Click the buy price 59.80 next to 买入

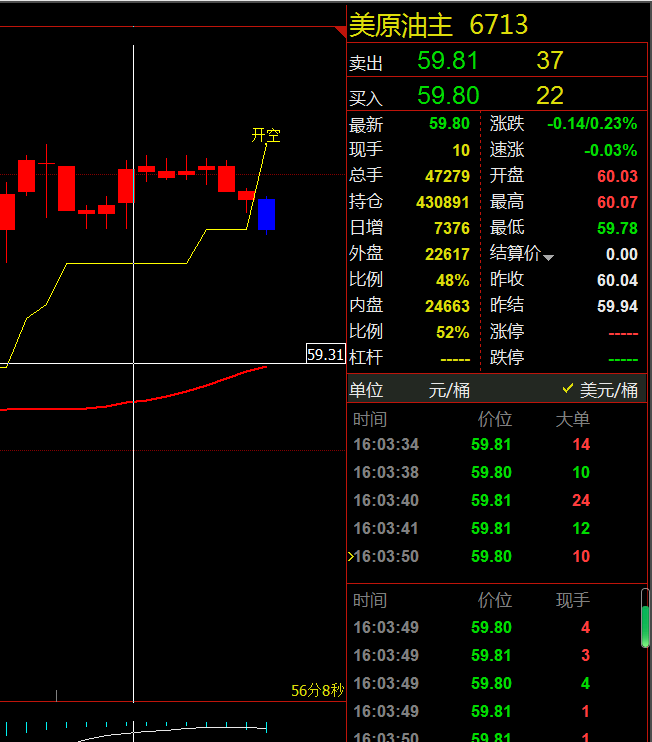click(x=448, y=96)
